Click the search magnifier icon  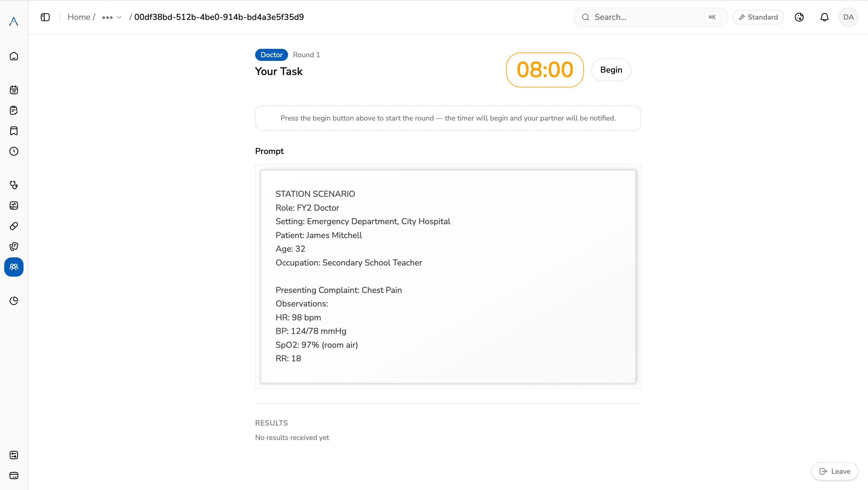click(x=586, y=17)
